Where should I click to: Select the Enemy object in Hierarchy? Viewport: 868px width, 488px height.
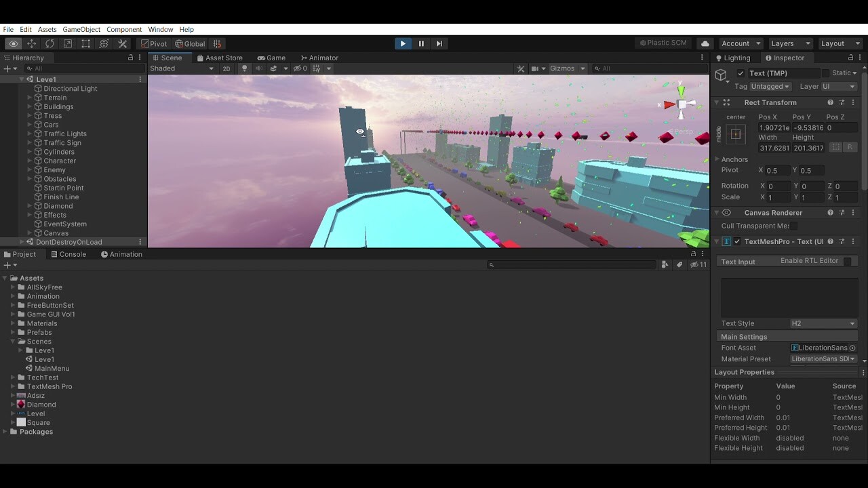point(56,169)
